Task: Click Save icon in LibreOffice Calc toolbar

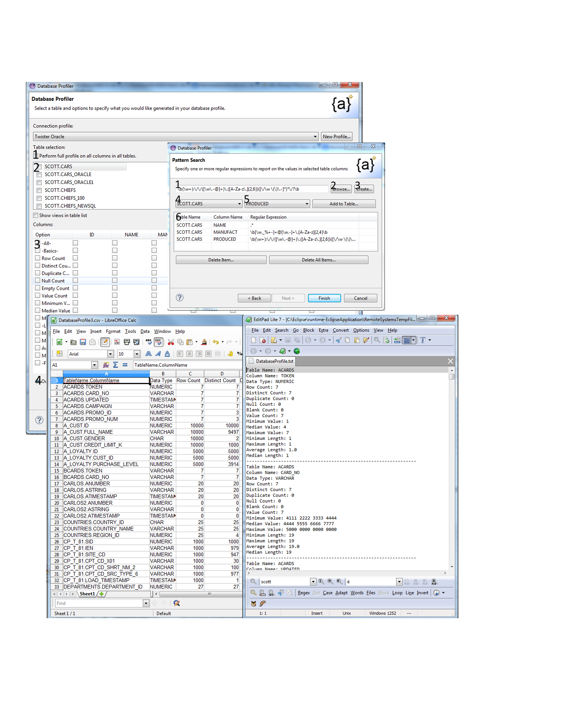Action: click(83, 342)
